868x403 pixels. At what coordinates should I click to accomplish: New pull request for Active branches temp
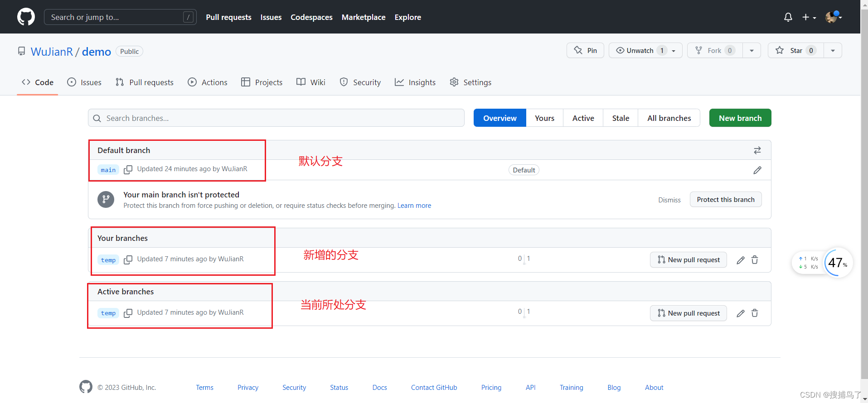(689, 313)
